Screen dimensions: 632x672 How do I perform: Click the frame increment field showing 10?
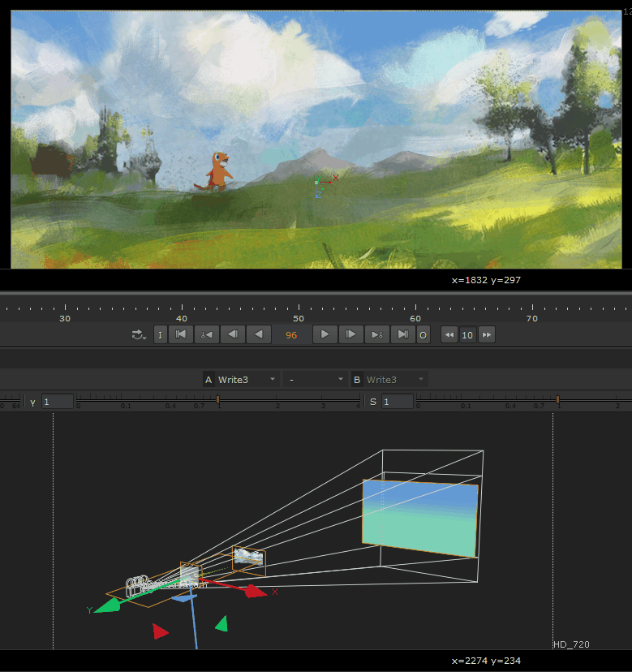tap(467, 334)
